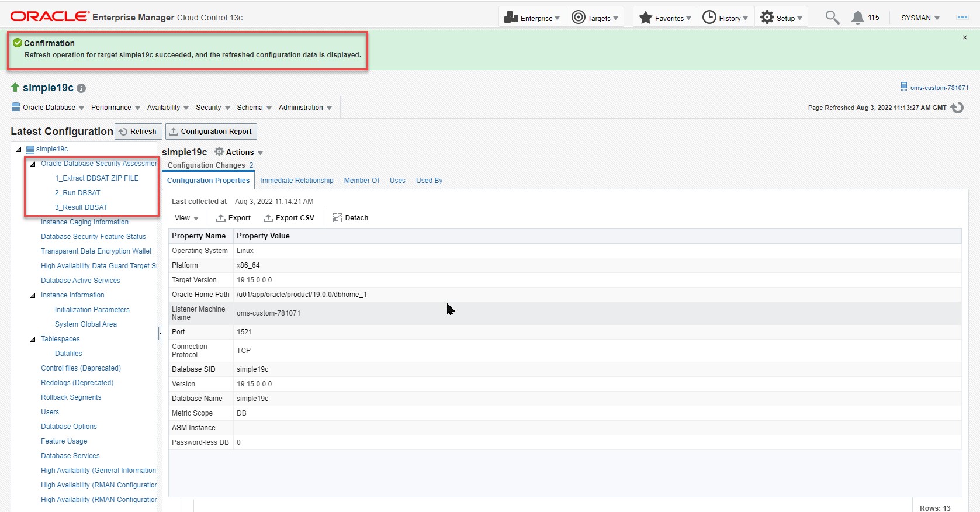
Task: Click the accessibility dots icon at top right
Action: click(x=962, y=18)
